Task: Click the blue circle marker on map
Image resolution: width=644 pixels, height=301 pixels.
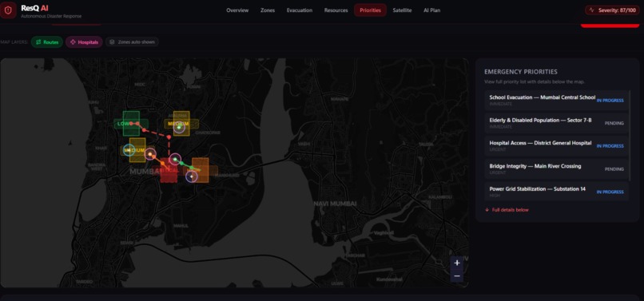Action: 129,150
